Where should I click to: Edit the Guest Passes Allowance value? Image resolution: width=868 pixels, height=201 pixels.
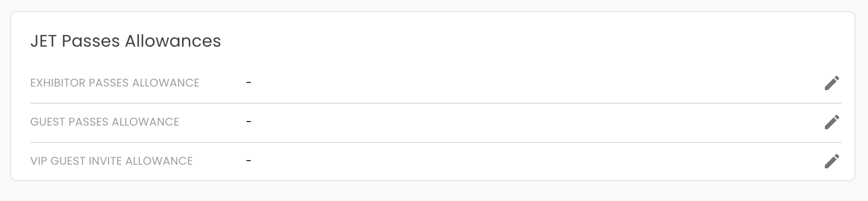[832, 122]
